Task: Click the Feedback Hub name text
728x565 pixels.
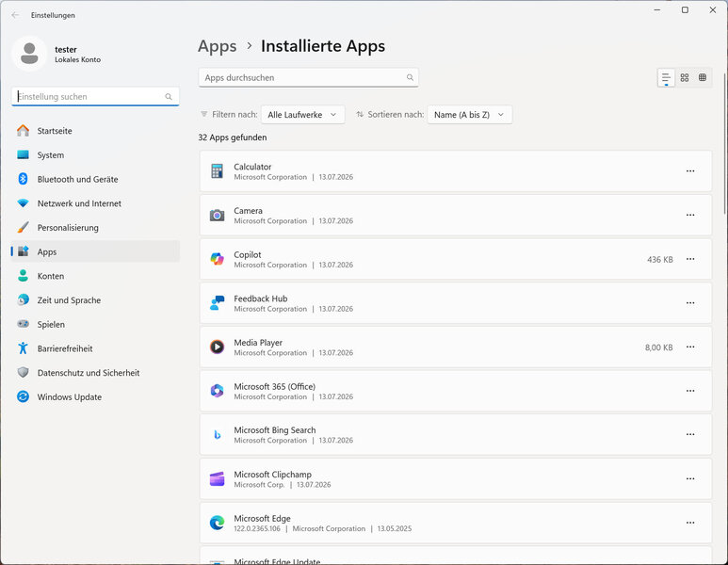Action: (261, 299)
